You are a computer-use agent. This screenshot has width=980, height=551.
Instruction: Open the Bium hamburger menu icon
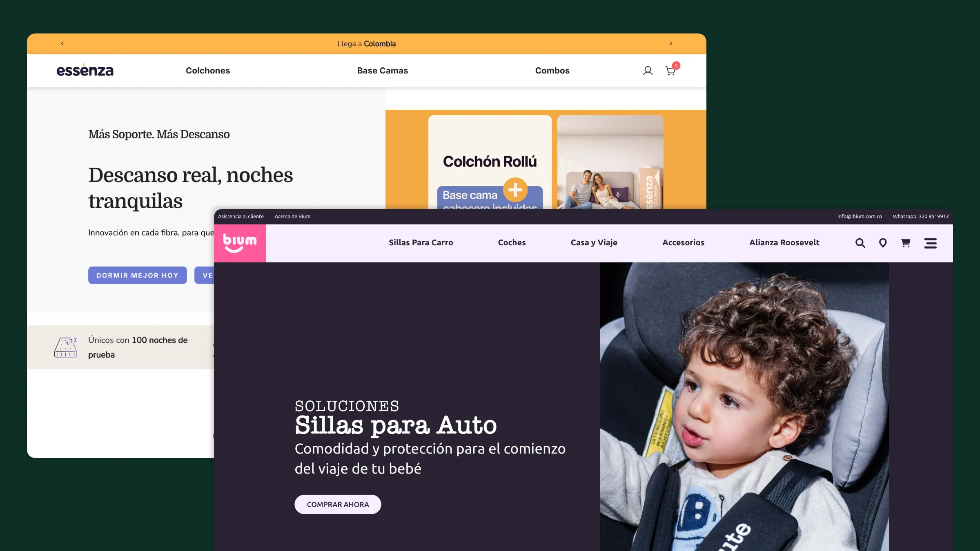(931, 243)
